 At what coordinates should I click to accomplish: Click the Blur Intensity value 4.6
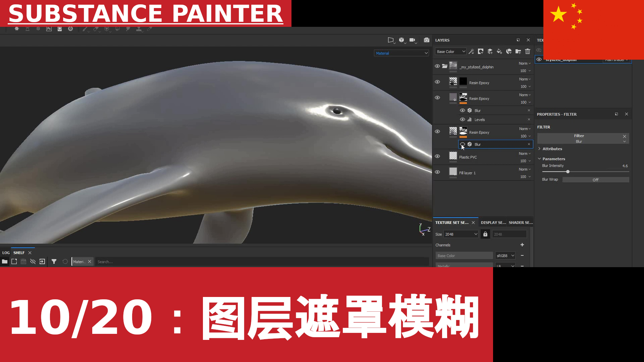[625, 166]
